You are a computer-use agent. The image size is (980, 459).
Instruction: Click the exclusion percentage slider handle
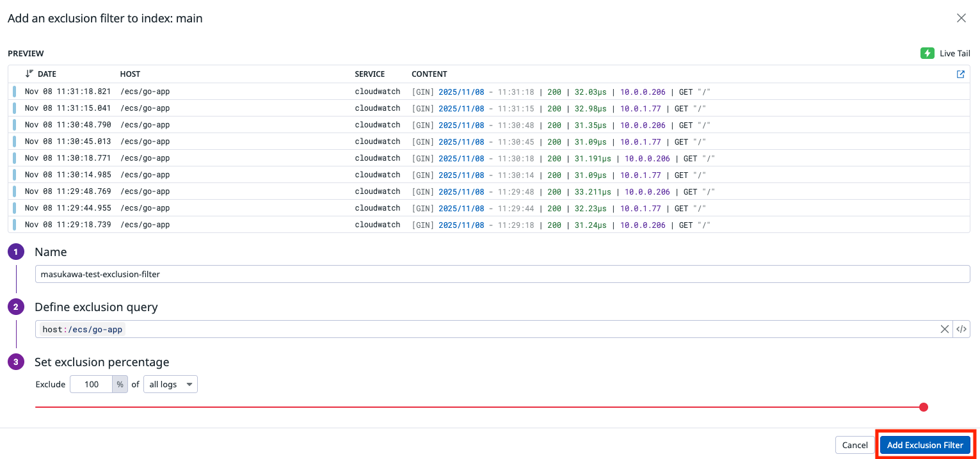[x=923, y=407]
